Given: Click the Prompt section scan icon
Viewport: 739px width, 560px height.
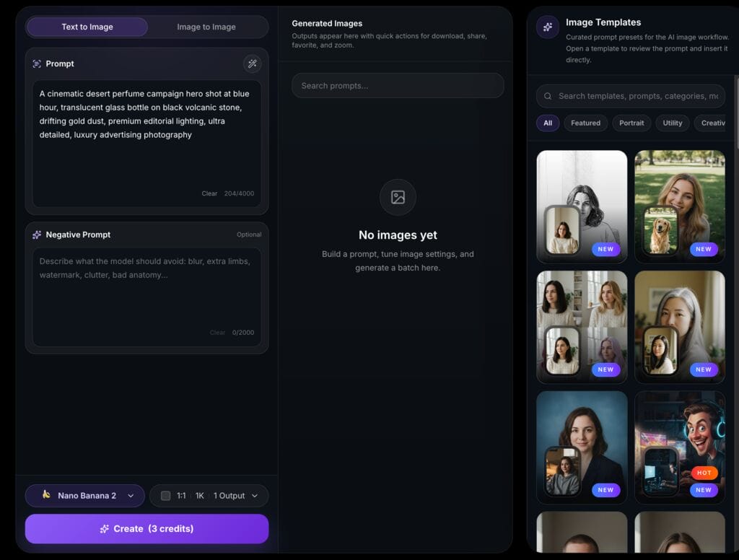Looking at the screenshot, I should pos(37,64).
